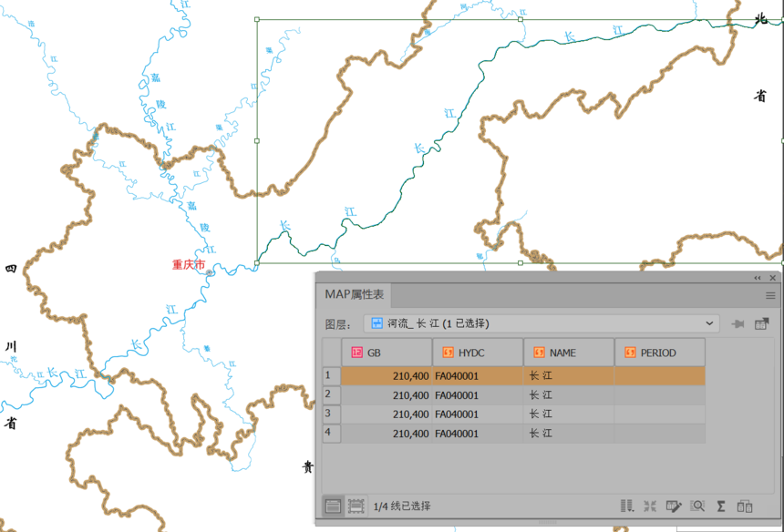Click the pin icon beside layer dropdown
This screenshot has height=532, width=784.
(738, 324)
